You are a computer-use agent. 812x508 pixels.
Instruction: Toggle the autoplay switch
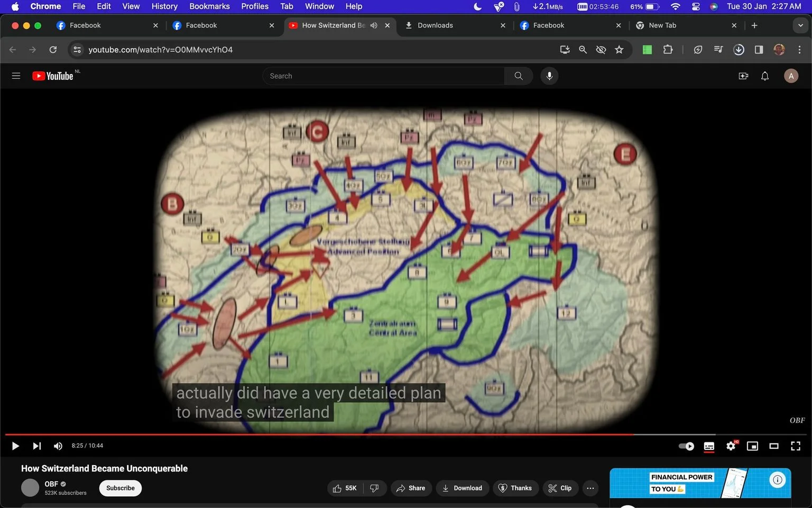(686, 446)
